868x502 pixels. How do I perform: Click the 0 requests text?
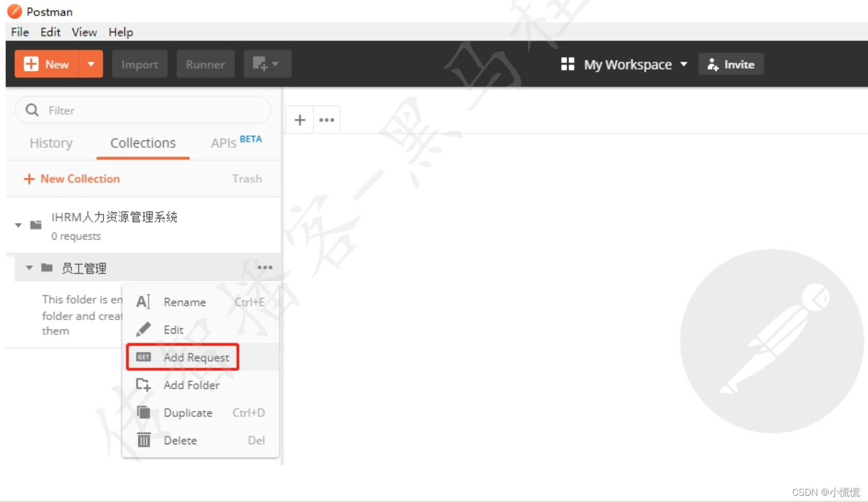point(76,237)
